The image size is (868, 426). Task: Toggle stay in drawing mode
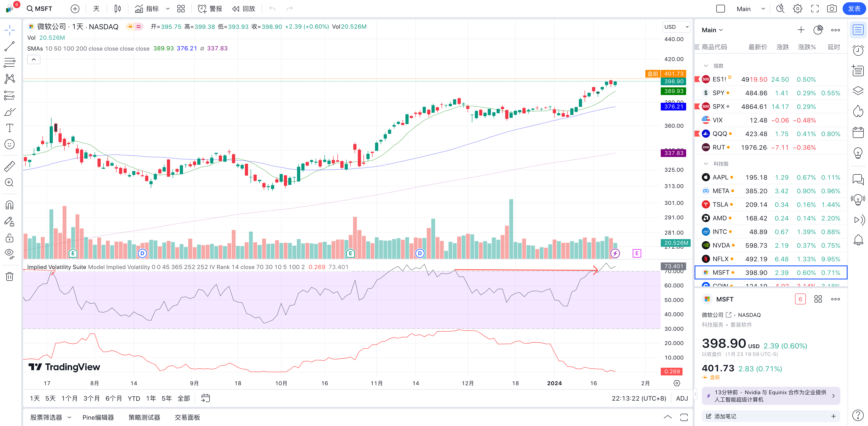10,221
